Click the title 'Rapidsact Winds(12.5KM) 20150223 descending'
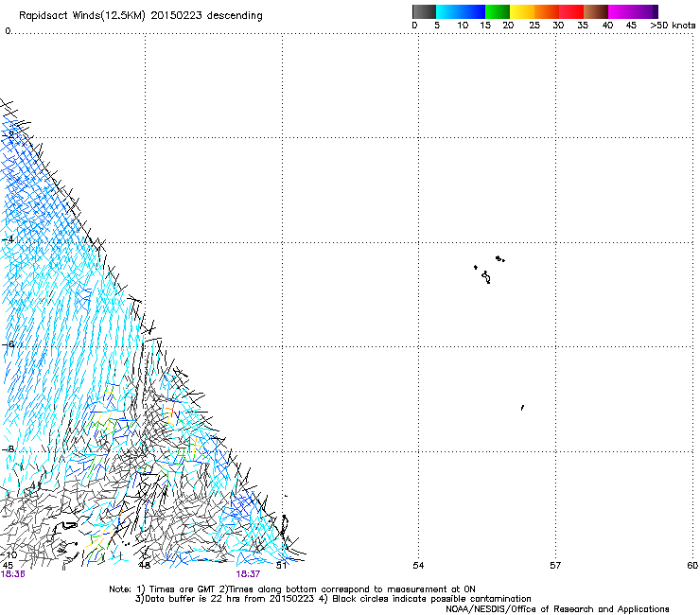Screen dimensions: 700x615 pyautogui.click(x=141, y=16)
